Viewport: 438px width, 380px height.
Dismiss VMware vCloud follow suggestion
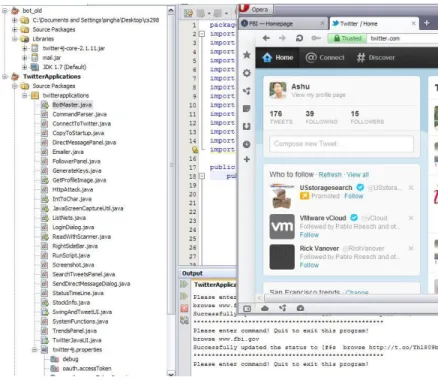[x=411, y=218]
